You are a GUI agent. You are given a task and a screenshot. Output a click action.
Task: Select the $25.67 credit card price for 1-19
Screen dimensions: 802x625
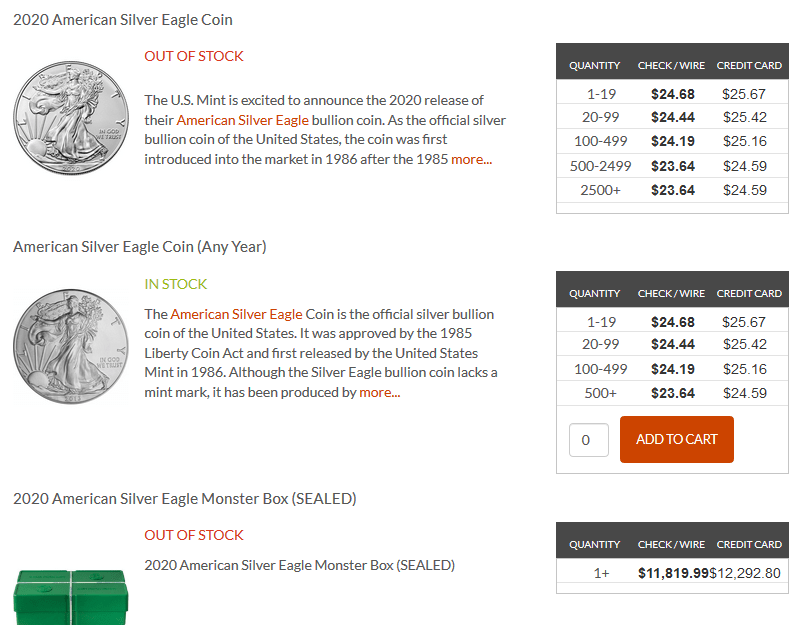tap(746, 93)
